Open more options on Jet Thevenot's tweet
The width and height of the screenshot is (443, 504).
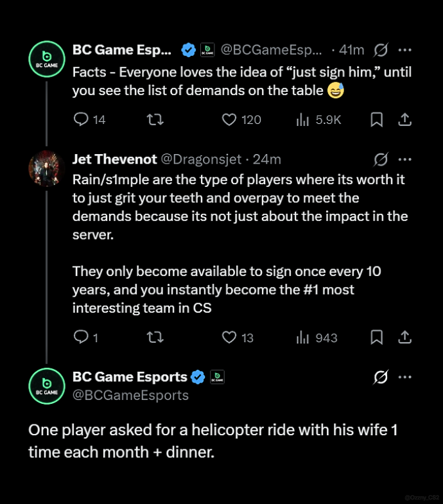pyautogui.click(x=404, y=159)
